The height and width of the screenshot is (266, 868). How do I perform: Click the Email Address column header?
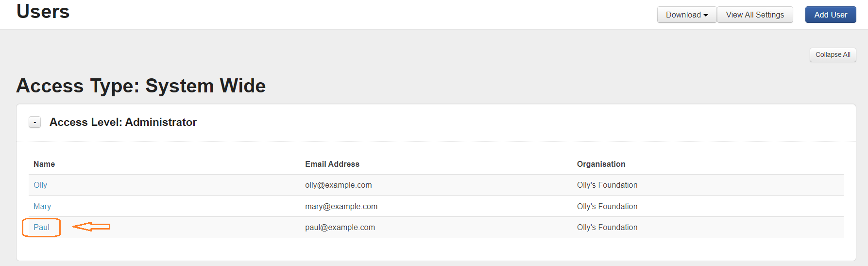coord(332,164)
